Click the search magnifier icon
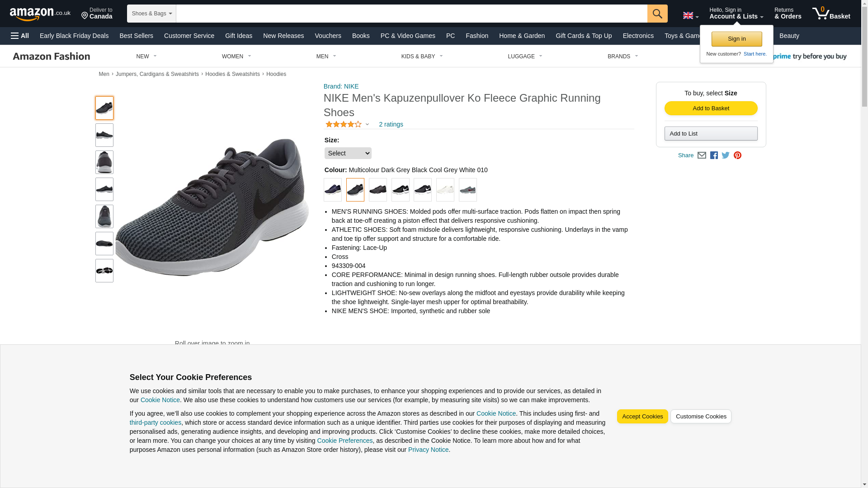This screenshot has height=488, width=868. pos(657,14)
